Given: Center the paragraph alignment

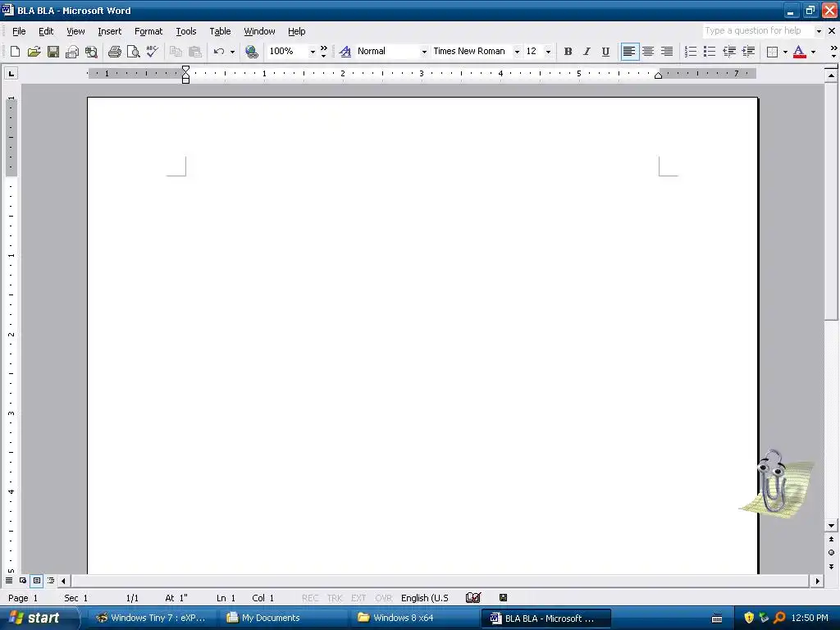Looking at the screenshot, I should tap(648, 52).
